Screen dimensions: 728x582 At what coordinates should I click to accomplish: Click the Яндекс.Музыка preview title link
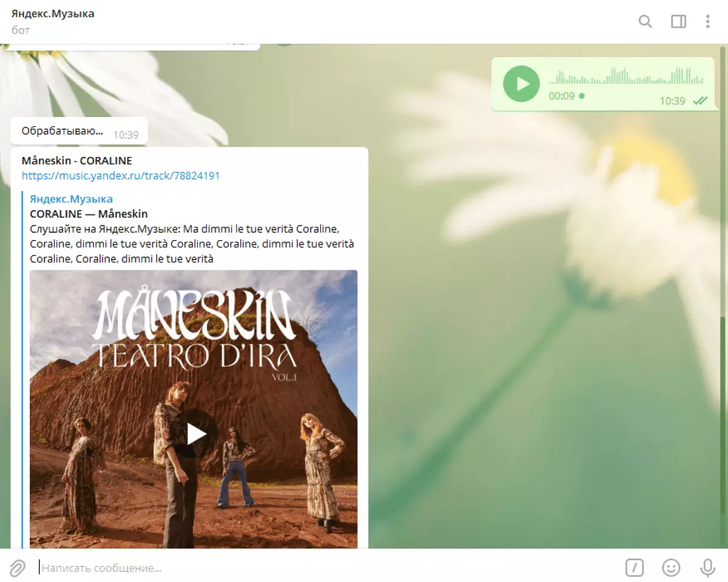tap(71, 199)
